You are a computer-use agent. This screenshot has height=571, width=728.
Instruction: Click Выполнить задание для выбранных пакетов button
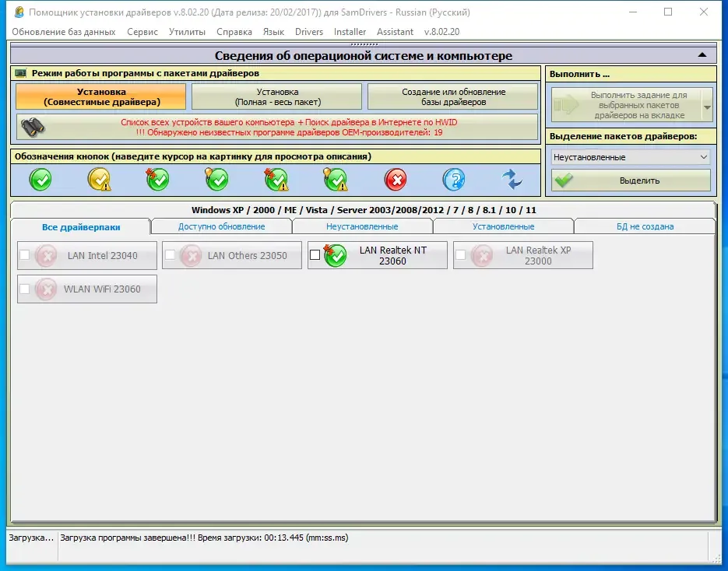(x=627, y=105)
